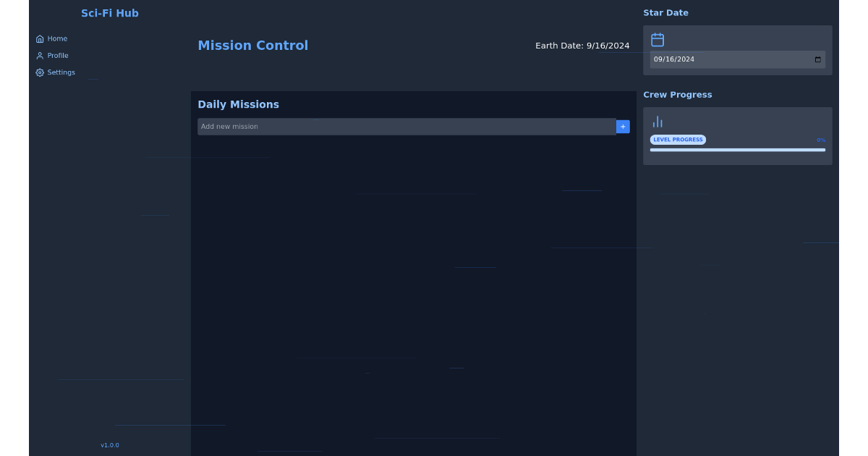Click the Settings gear icon in sidebar
The height and width of the screenshot is (456, 868).
[40, 73]
